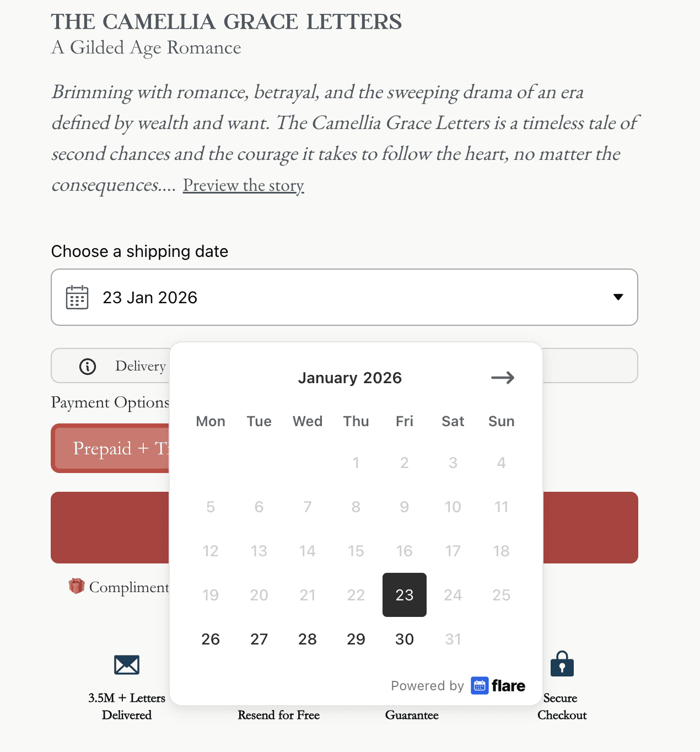Open the shipping date dropdown chevron
This screenshot has width=700, height=752.
618,297
